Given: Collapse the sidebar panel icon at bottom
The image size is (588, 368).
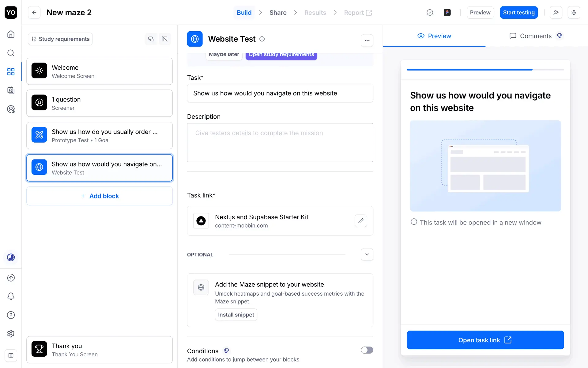Looking at the screenshot, I should point(11,355).
